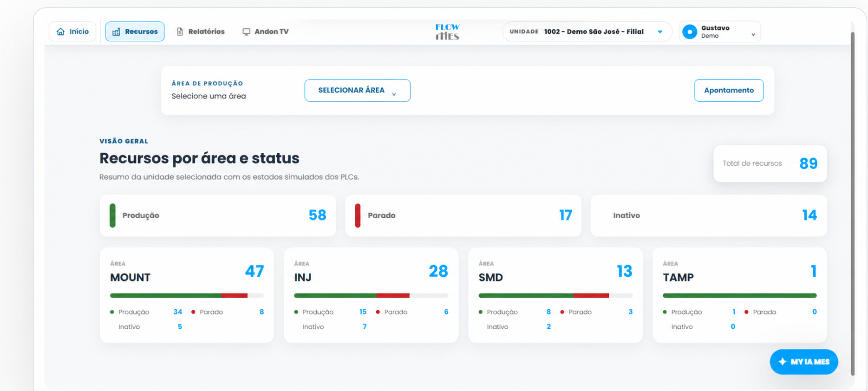Image resolution: width=868 pixels, height=391 pixels.
Task: Select the TAMP area title
Action: pos(678,278)
